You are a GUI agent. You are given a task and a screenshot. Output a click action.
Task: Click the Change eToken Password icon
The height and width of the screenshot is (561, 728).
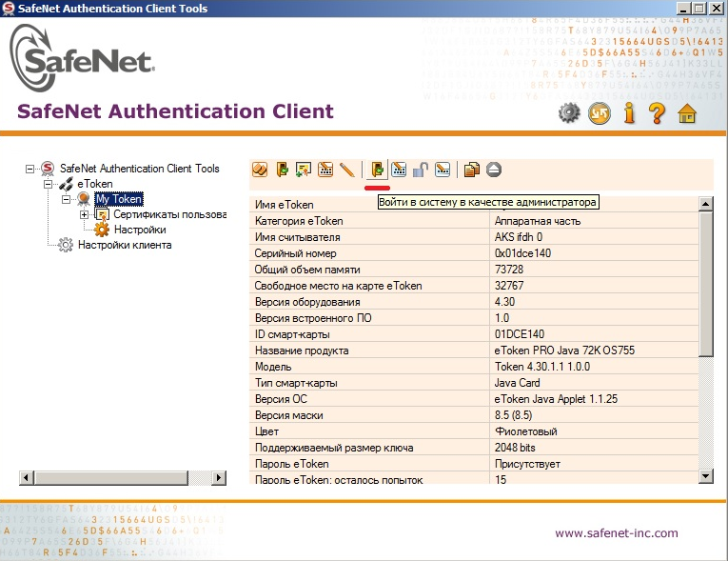pos(325,170)
